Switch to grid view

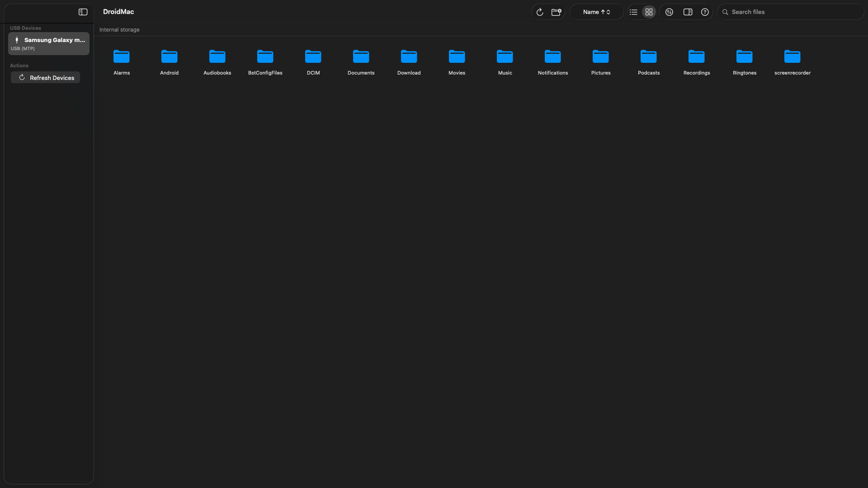coord(648,12)
